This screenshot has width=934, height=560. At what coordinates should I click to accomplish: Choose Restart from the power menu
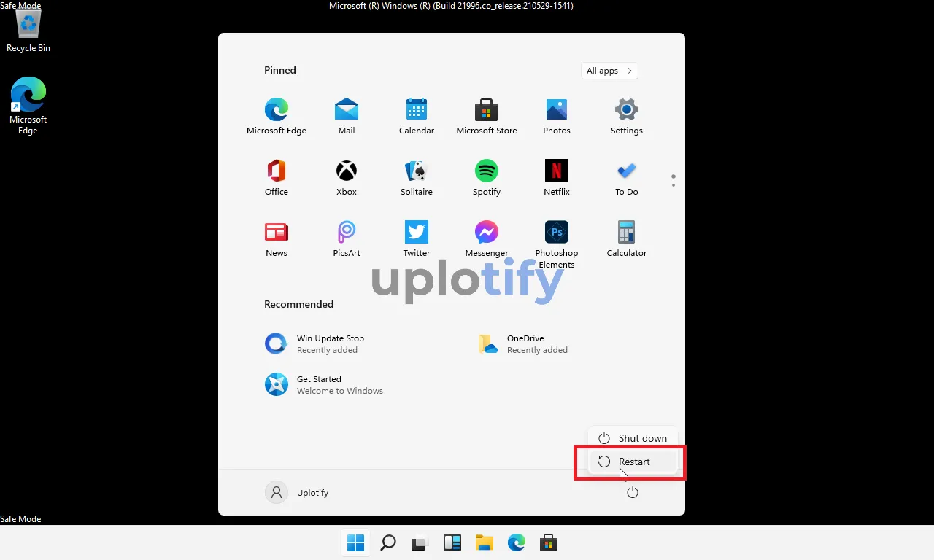click(633, 462)
